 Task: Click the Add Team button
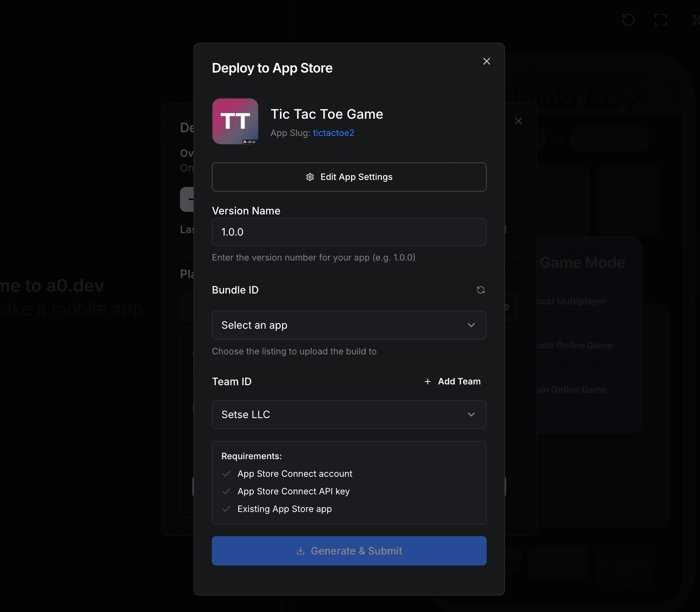point(452,381)
